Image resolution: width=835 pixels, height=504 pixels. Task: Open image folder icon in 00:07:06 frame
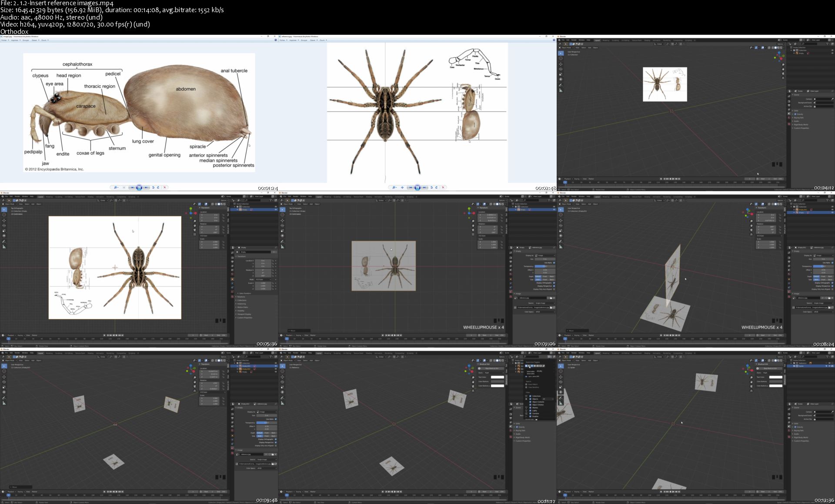[551, 298]
